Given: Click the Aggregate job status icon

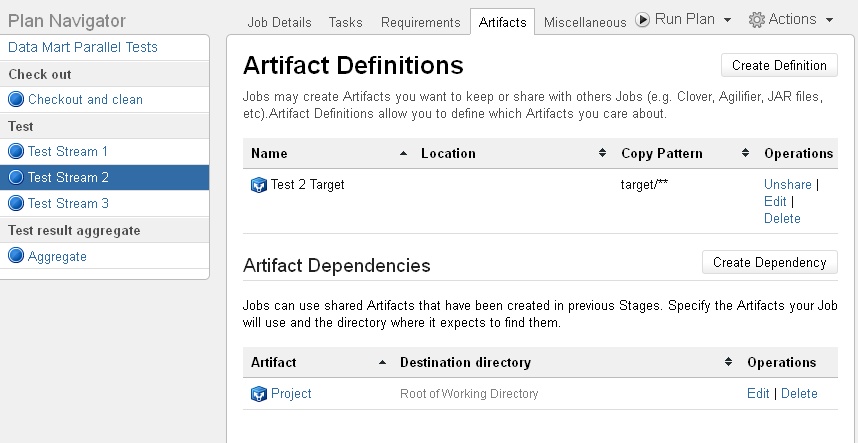Looking at the screenshot, I should (16, 255).
